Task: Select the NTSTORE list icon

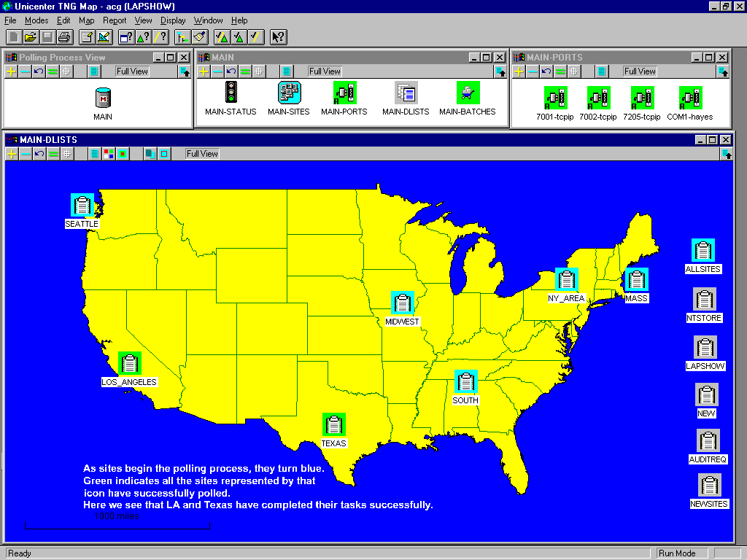Action: 705,300
